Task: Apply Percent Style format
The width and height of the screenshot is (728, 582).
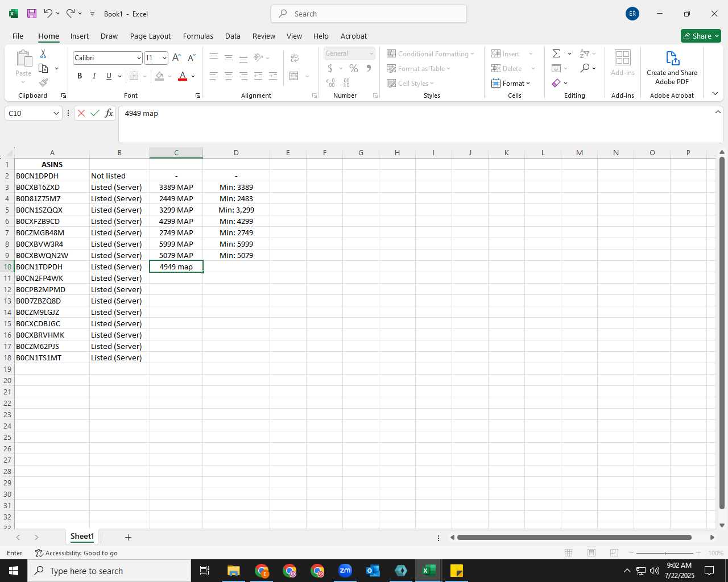Action: point(354,68)
